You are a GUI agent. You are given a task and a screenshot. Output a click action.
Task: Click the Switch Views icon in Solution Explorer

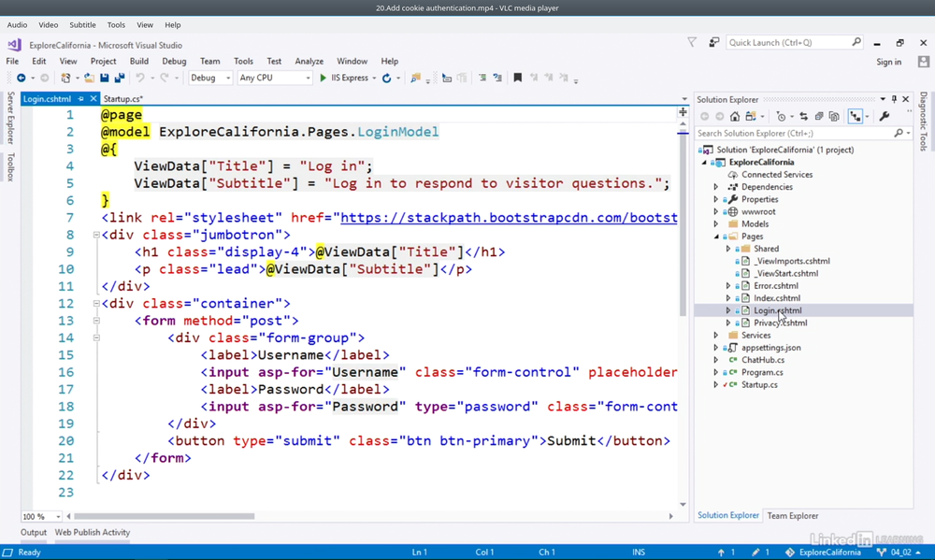[751, 116]
